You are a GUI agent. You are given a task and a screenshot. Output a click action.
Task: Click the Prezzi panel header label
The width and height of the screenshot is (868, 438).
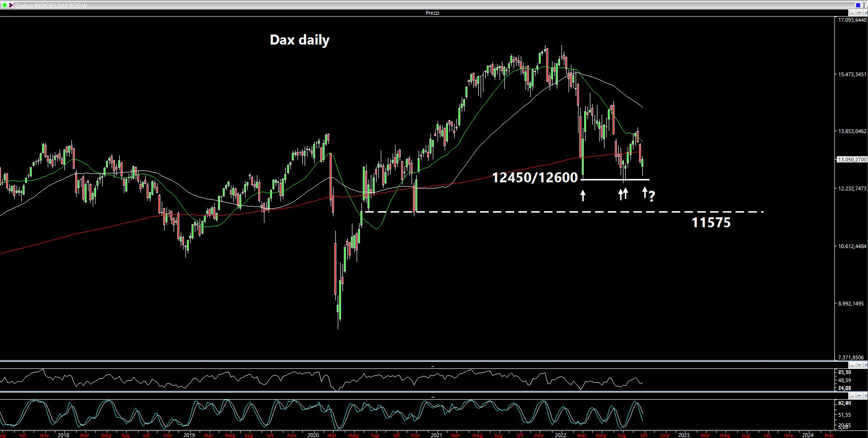(x=432, y=13)
